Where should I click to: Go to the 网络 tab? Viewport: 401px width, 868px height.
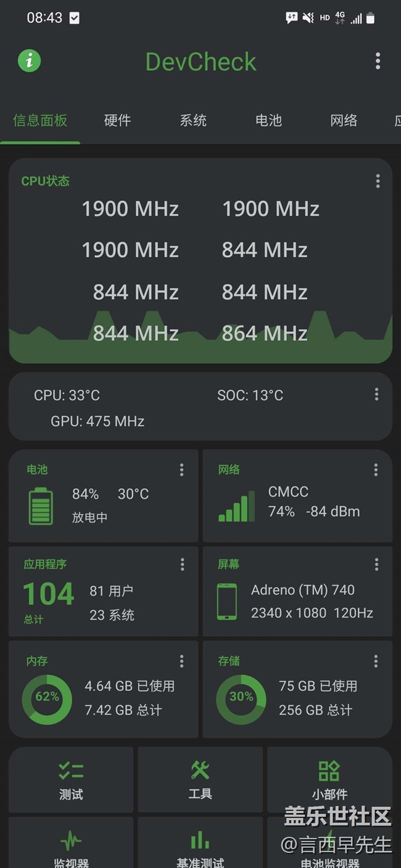(344, 120)
